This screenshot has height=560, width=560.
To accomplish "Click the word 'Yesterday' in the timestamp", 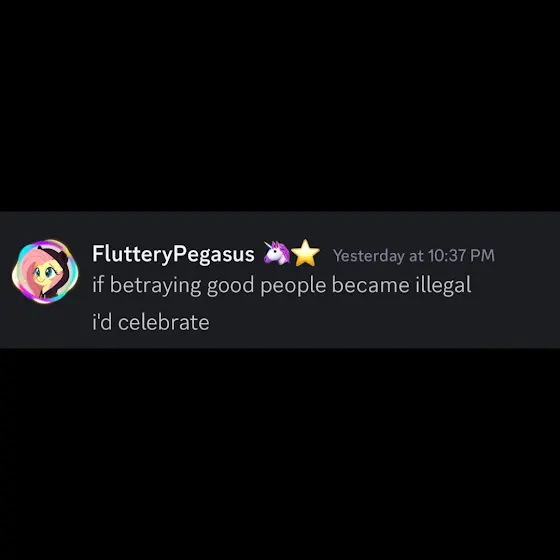I will point(369,256).
